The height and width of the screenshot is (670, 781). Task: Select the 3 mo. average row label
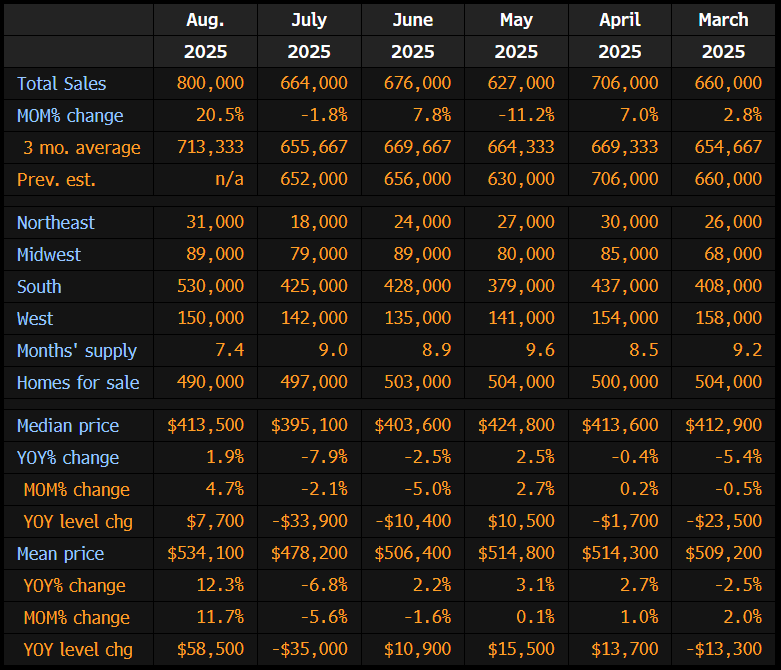click(x=82, y=148)
